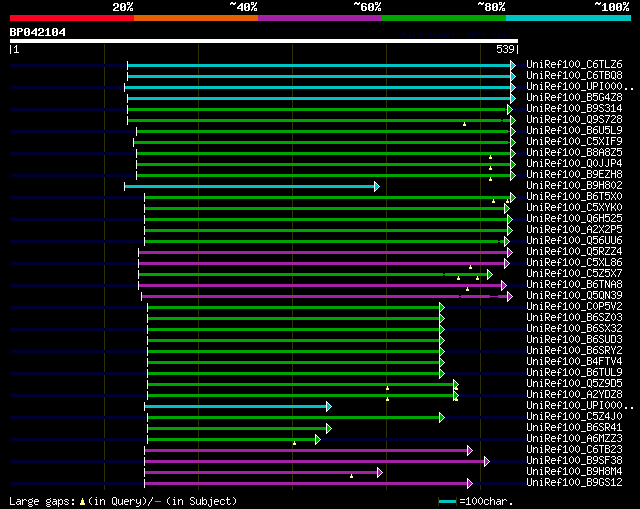Click the white query sequence bar
This screenshot has width=640, height=509.
(x=264, y=41)
